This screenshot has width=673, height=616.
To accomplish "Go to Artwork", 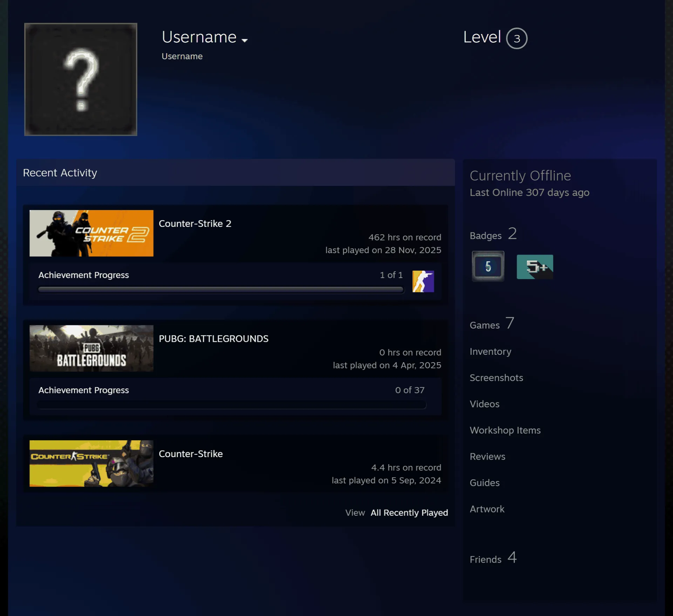I will click(487, 509).
